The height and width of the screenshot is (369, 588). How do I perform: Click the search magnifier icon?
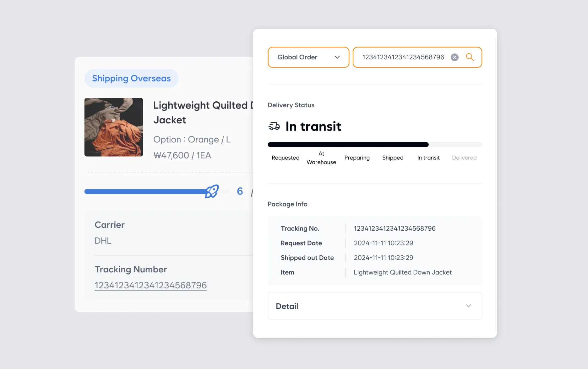[470, 57]
